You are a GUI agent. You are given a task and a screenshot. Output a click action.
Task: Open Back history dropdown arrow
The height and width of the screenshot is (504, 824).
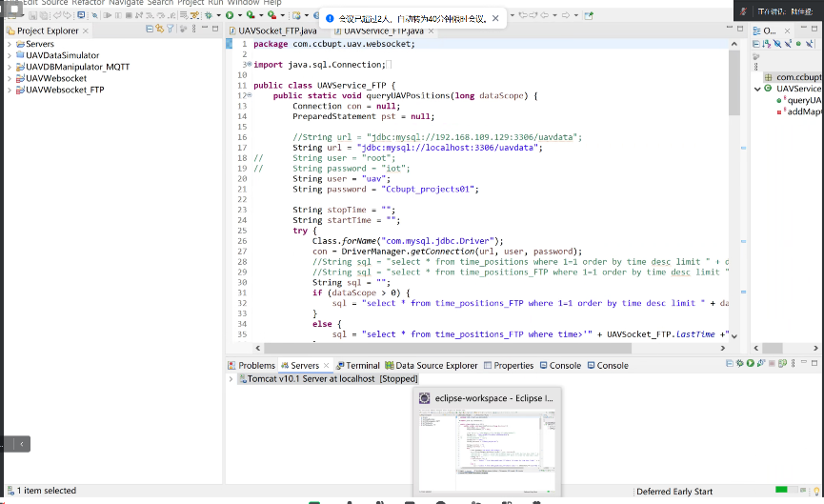[555, 16]
